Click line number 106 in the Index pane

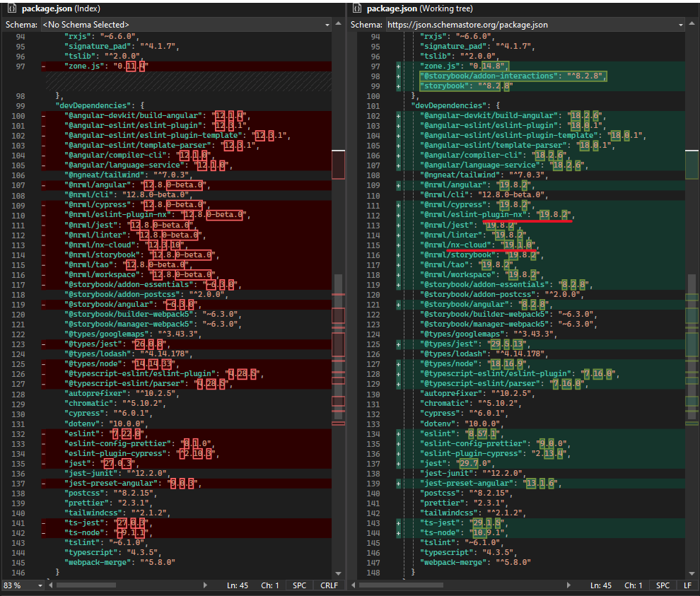(18, 175)
